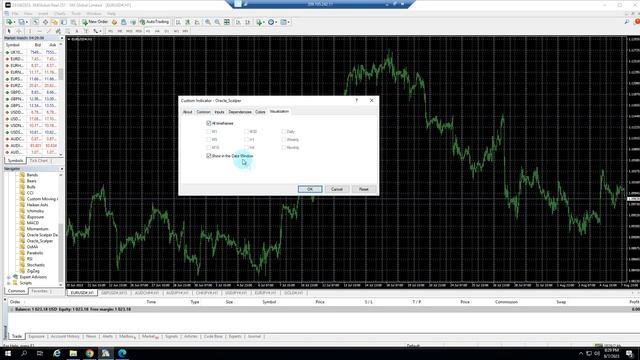Select the Cursor arrow tool
Viewport: 640px width, 360px height.
9,31
